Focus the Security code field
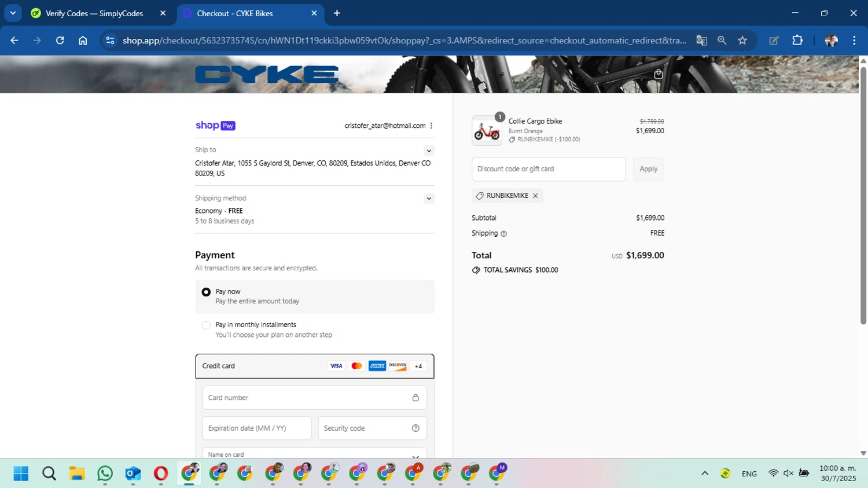The height and width of the screenshot is (488, 868). click(373, 428)
